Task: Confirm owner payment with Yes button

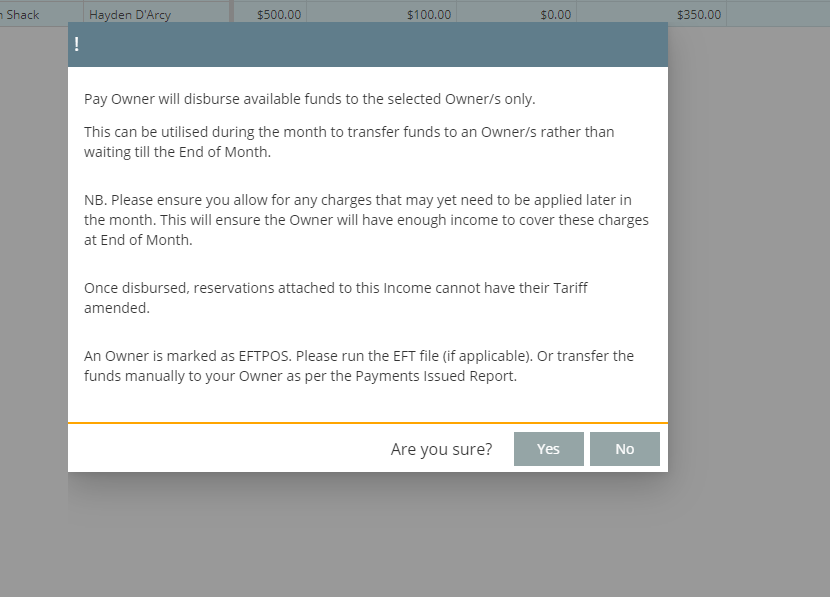Action: coord(548,449)
